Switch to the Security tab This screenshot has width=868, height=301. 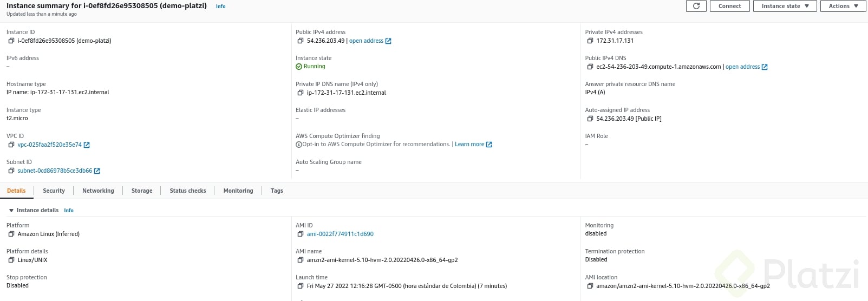coord(54,191)
